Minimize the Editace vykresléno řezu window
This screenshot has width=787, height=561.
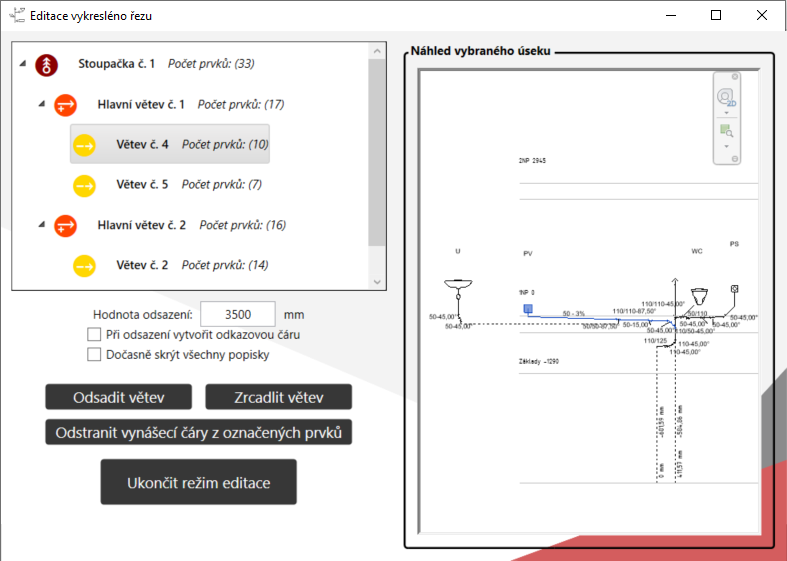[671, 16]
